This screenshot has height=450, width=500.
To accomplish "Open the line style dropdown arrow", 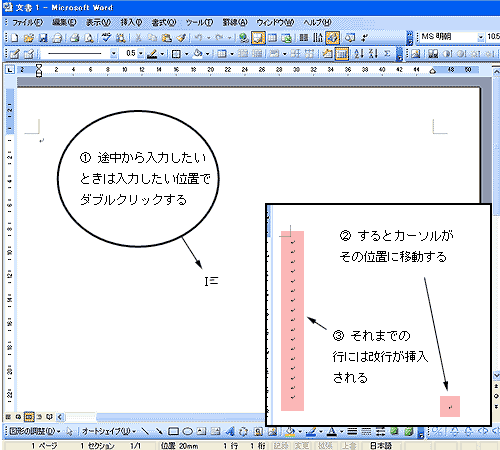I will pyautogui.click(x=114, y=53).
